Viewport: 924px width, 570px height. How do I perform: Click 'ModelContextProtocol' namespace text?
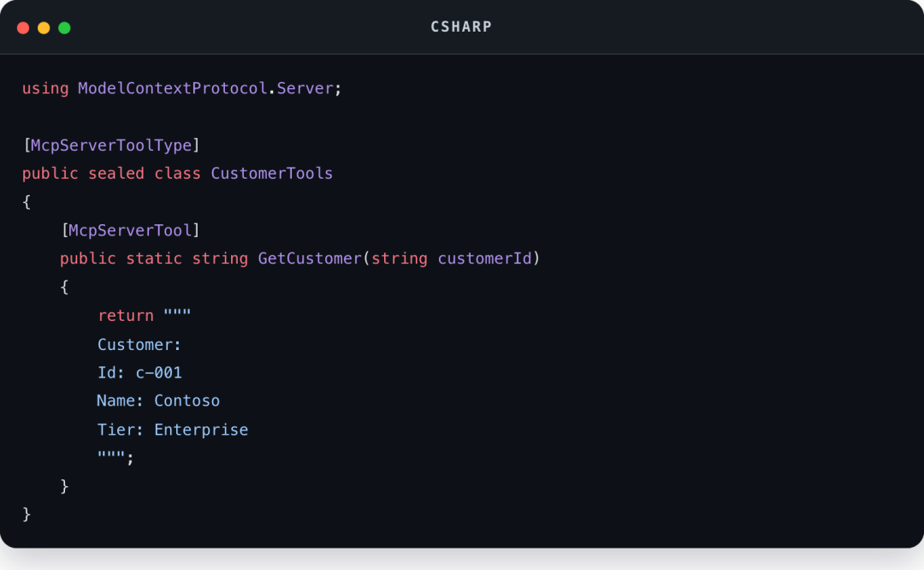coord(173,88)
